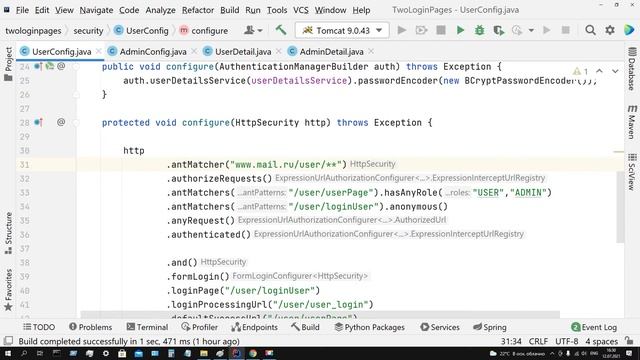The height and width of the screenshot is (360, 640).
Task: Open the Project tool window
Action: [8, 64]
